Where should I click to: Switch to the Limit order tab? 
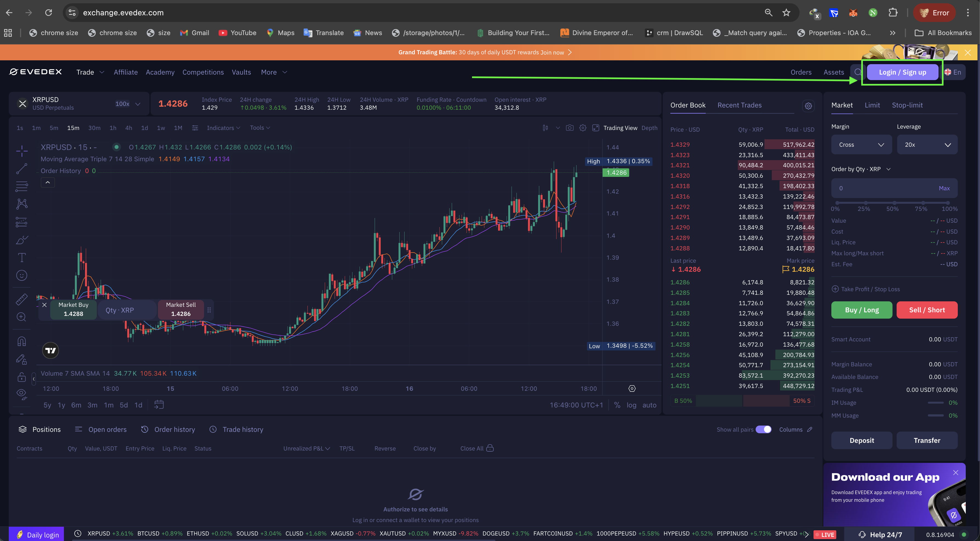(872, 105)
